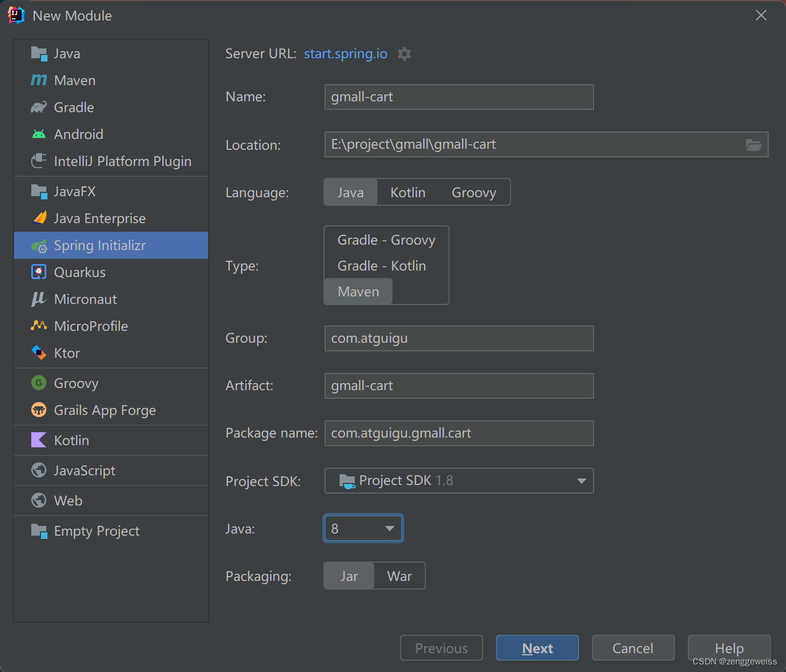Click the Ktor icon
Viewport: 786px width, 672px height.
(x=39, y=353)
